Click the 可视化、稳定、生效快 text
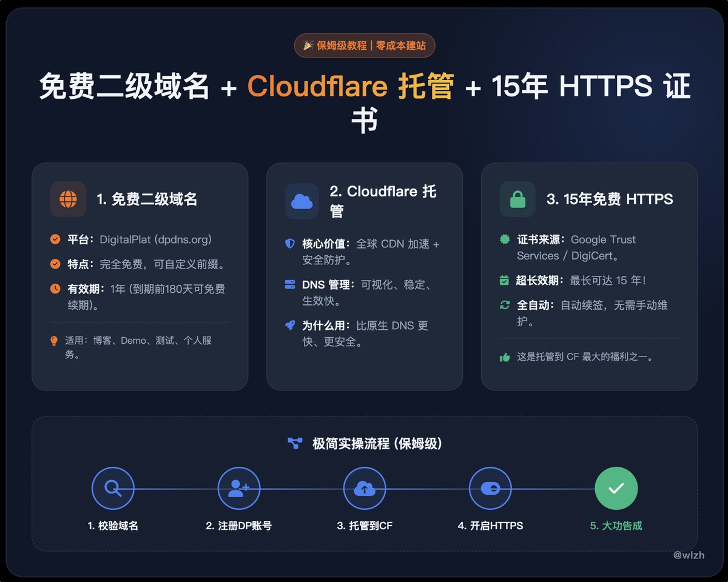 [367, 292]
